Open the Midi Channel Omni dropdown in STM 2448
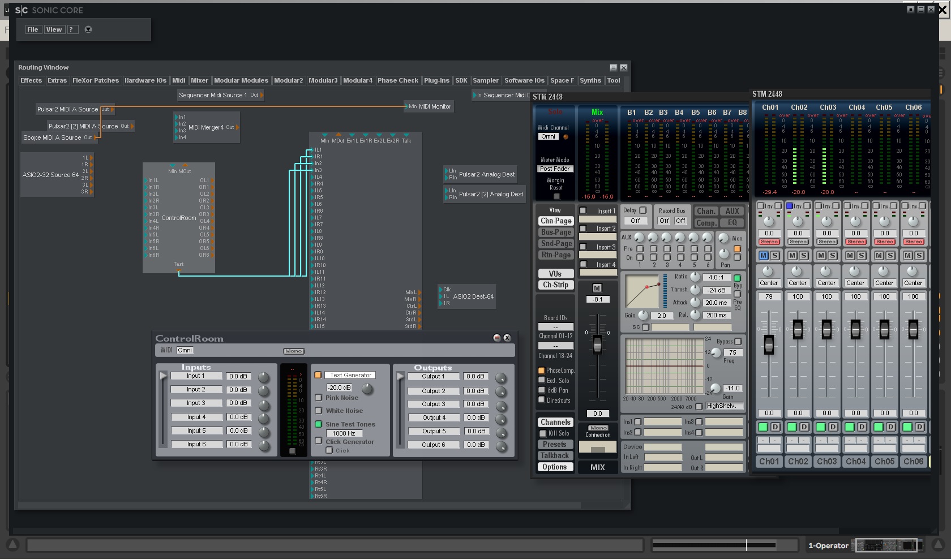951x560 pixels. click(x=548, y=136)
